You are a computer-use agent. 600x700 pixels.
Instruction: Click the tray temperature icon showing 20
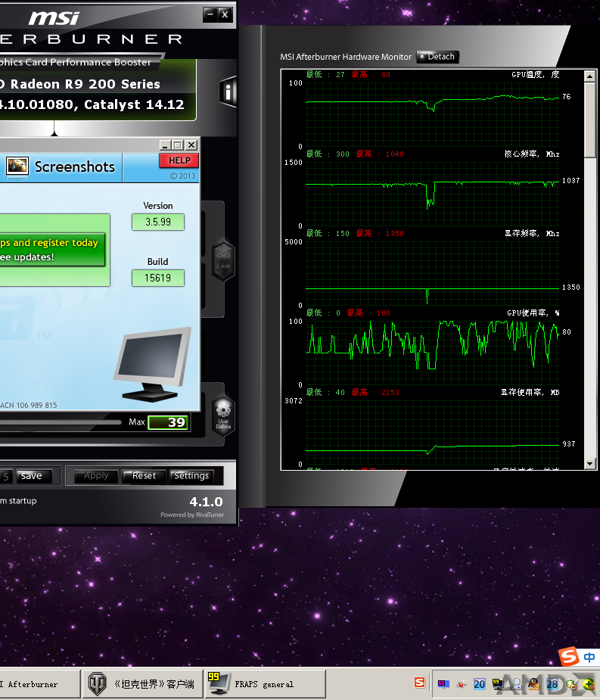click(480, 684)
